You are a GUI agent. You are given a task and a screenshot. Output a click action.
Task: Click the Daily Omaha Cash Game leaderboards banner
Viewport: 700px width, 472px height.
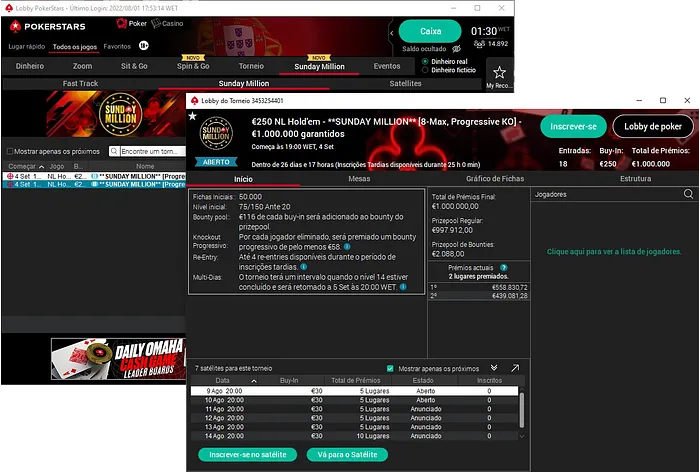click(x=118, y=359)
